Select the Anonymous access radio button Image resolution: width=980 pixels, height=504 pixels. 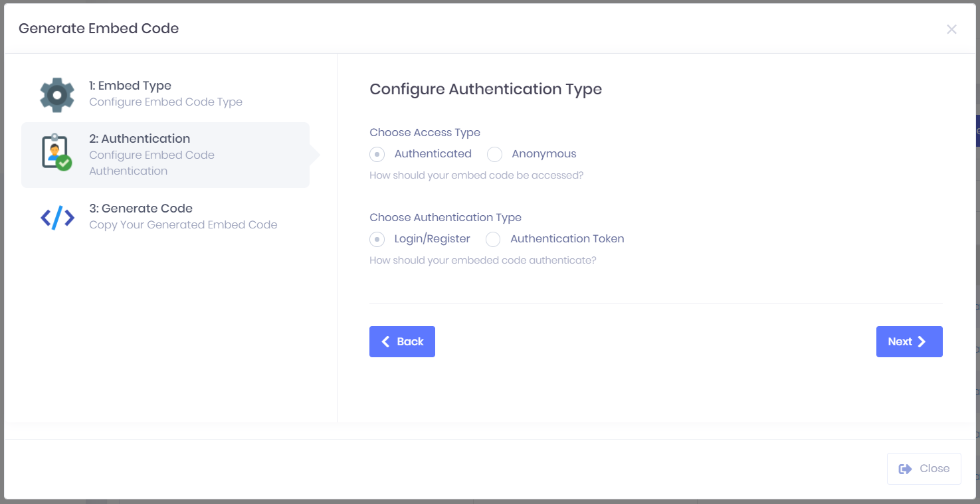point(494,155)
